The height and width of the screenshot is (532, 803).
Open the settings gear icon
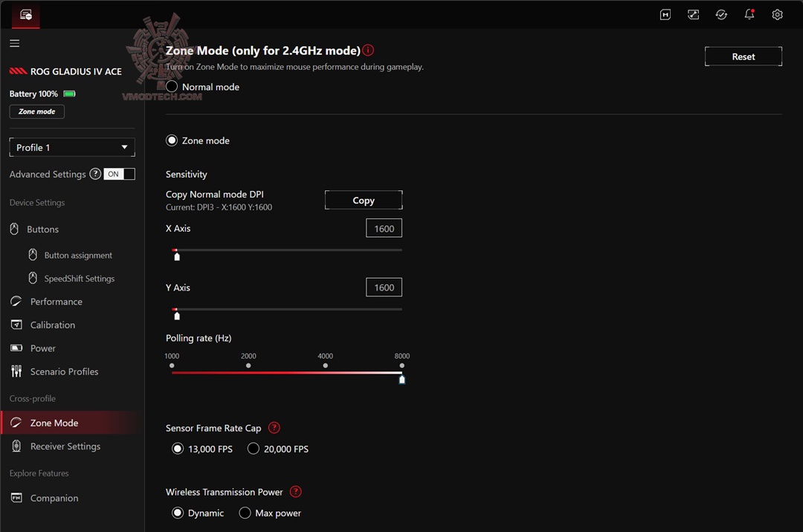click(777, 14)
